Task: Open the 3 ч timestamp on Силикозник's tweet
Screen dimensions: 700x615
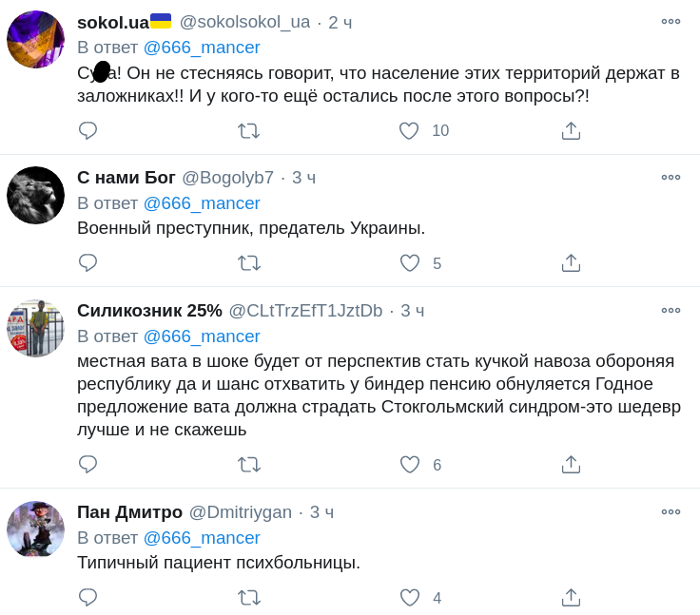Action: click(x=413, y=311)
